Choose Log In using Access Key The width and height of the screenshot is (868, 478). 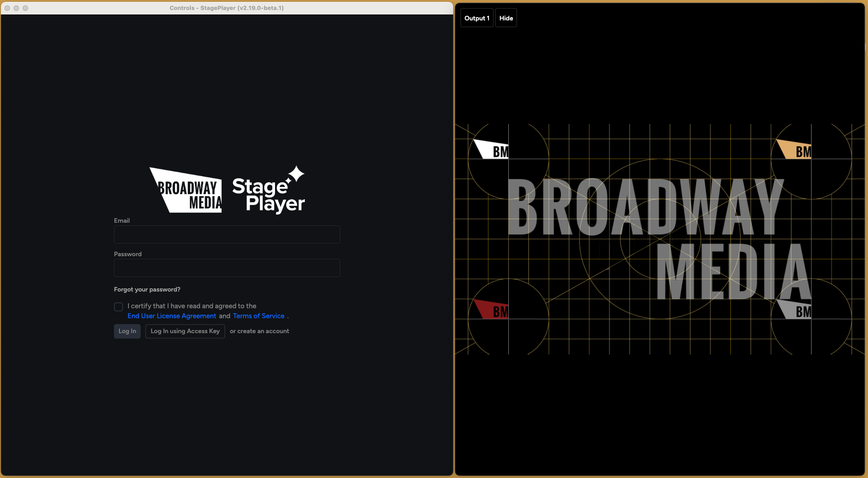[185, 331]
